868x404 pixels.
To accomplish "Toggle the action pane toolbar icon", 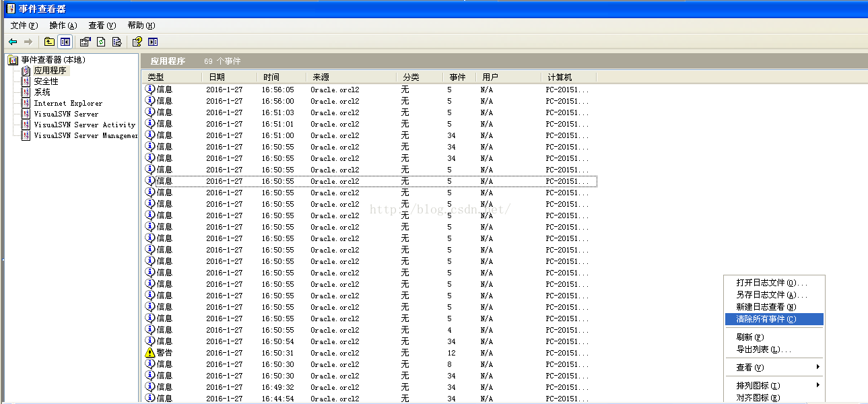I will click(x=153, y=42).
